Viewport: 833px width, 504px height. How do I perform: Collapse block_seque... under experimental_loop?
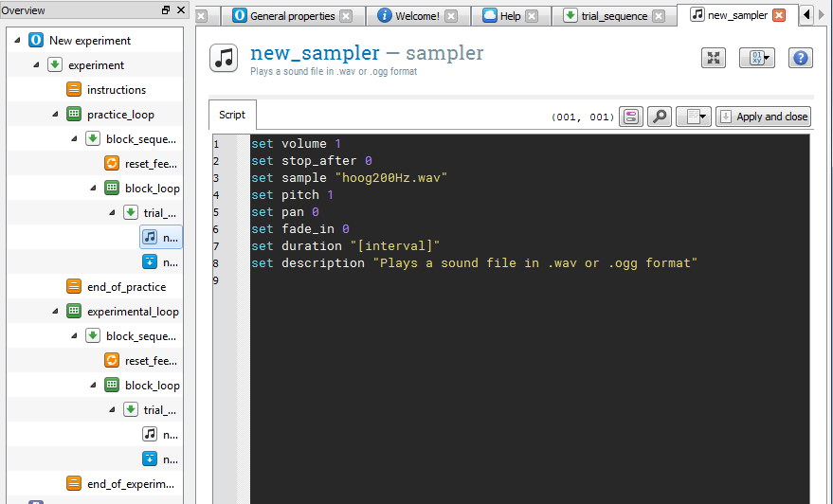[x=74, y=335]
